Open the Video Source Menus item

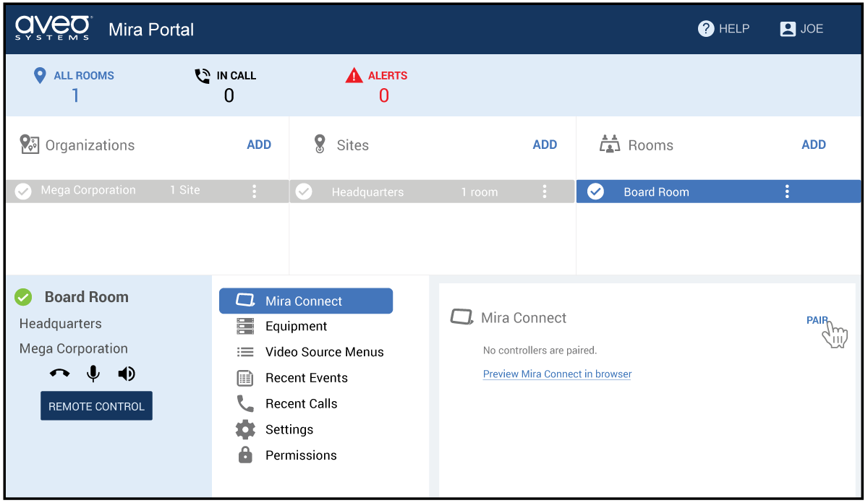324,353
